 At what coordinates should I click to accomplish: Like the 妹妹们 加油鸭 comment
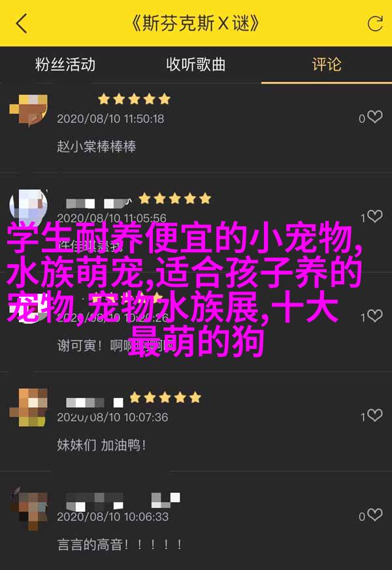click(374, 415)
